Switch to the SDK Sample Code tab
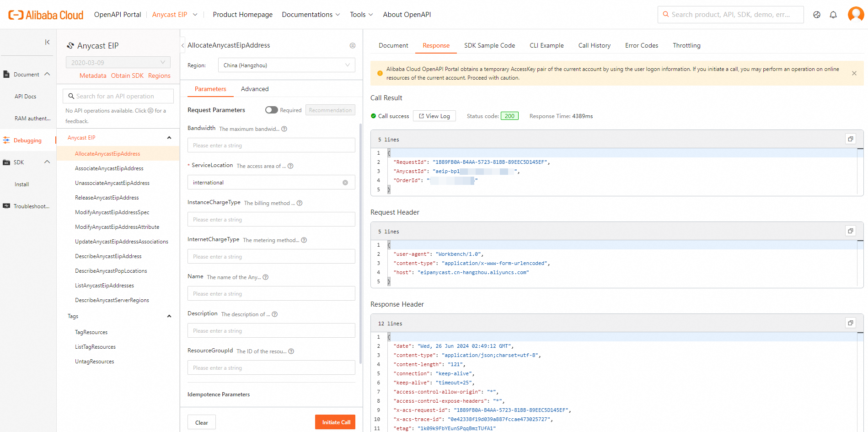The height and width of the screenshot is (432, 868). 489,45
